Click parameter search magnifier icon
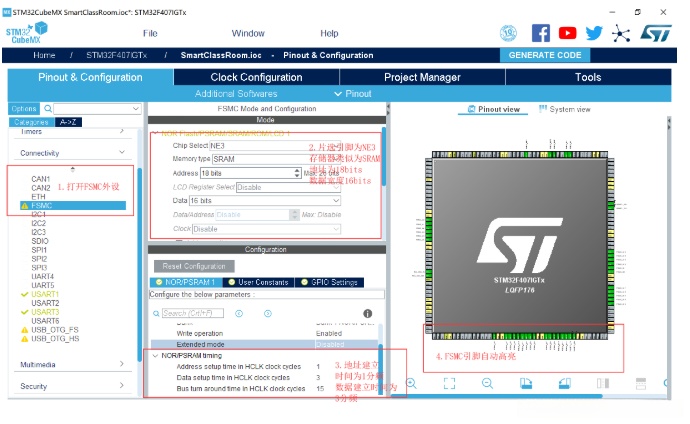 click(156, 313)
